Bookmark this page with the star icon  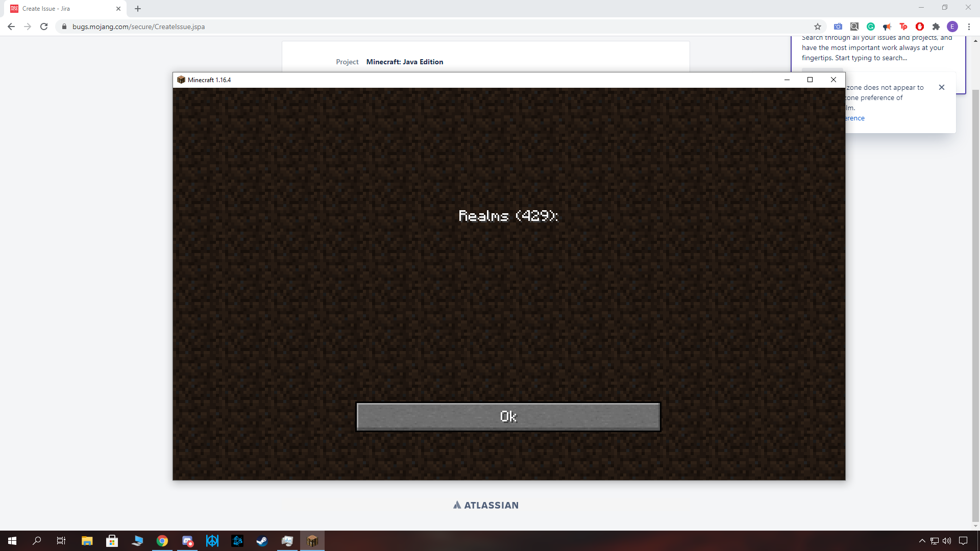818,27
